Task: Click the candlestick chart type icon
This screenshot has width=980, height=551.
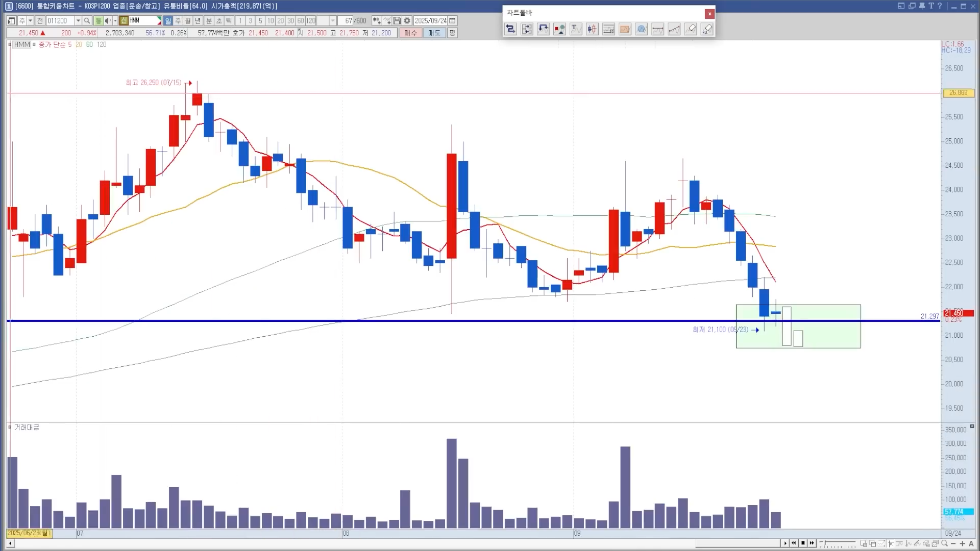Action: point(592,29)
